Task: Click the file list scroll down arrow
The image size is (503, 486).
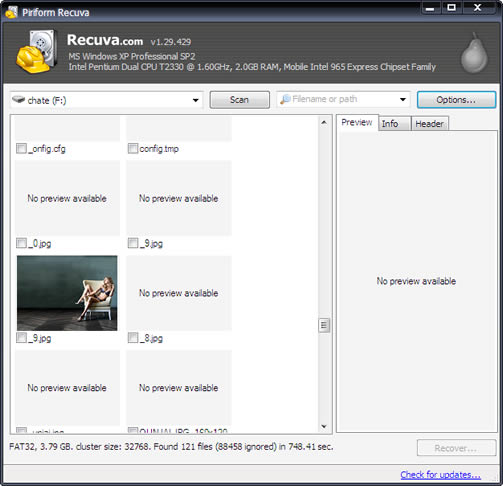Action: (x=324, y=426)
